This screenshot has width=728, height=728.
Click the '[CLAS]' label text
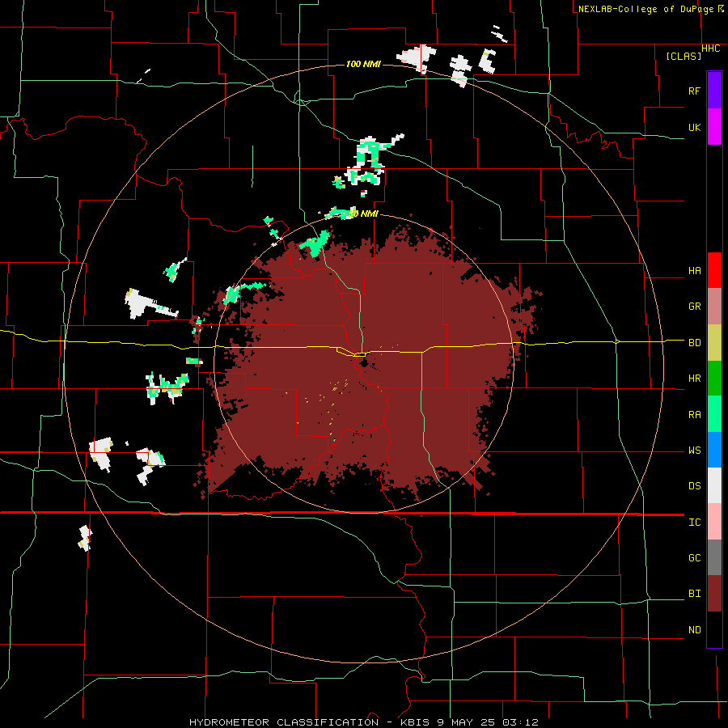[684, 57]
